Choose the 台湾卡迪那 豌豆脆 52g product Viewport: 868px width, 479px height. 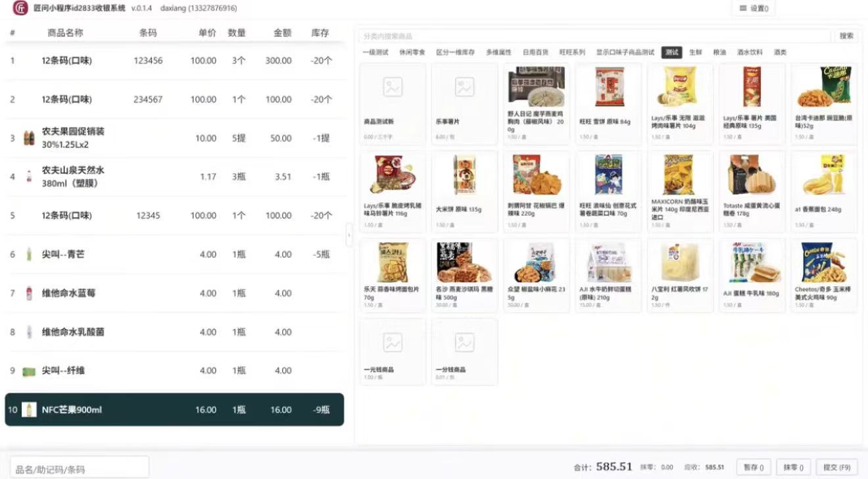(824, 104)
